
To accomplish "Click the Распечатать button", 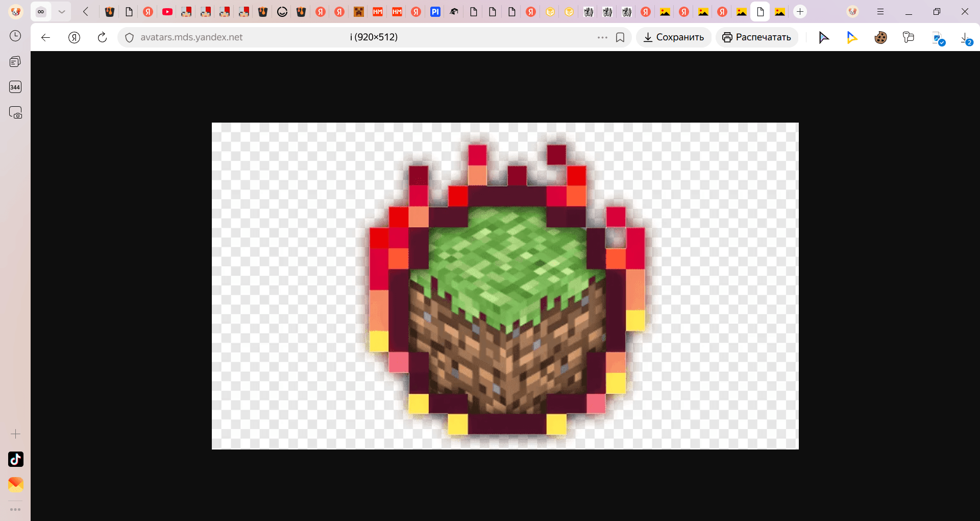I will (x=757, y=37).
